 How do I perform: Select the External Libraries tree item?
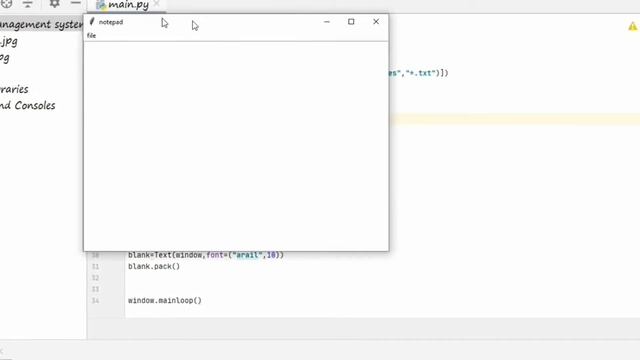coord(14,89)
